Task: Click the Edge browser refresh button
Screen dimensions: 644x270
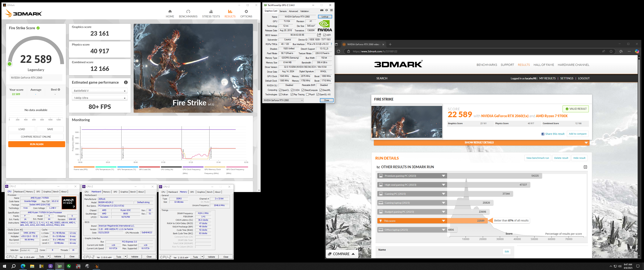Action: [x=338, y=51]
